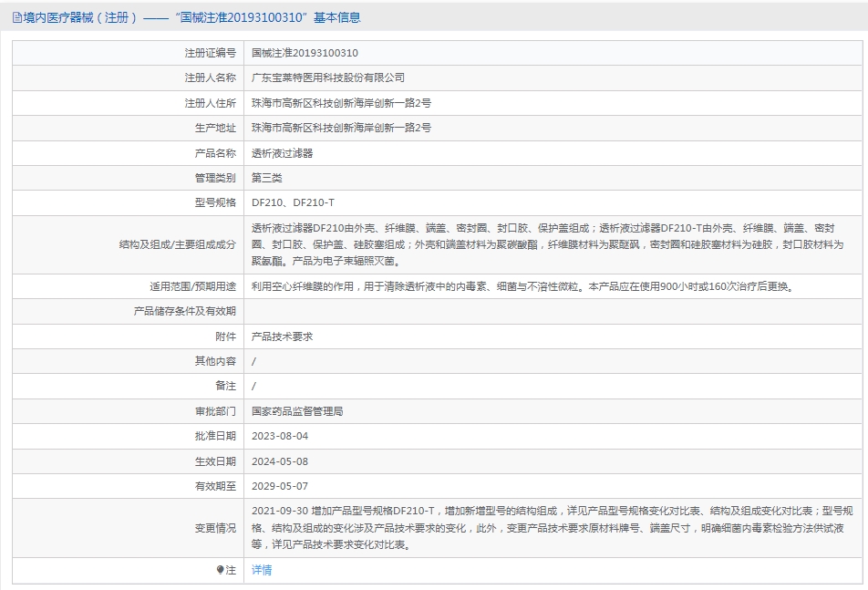The height and width of the screenshot is (590, 868).
Task: Click the effective date 2024-05-08
Action: (280, 461)
